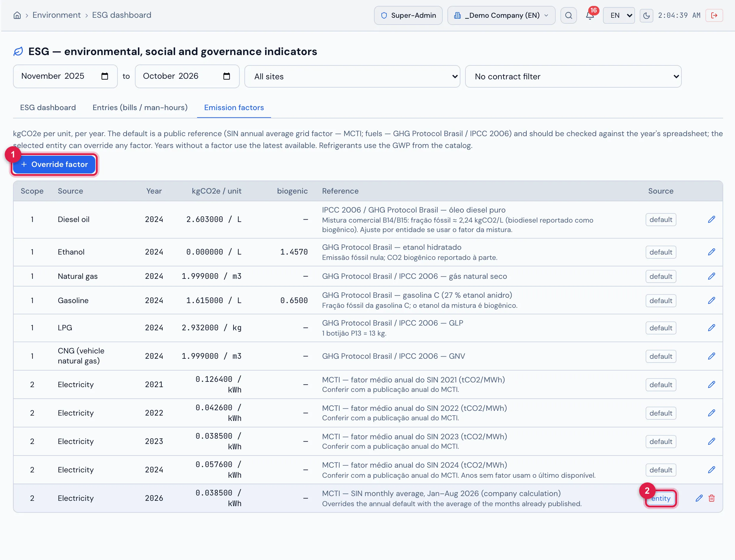Click the kgCO2e / unit column header
735x560 pixels.
click(217, 191)
